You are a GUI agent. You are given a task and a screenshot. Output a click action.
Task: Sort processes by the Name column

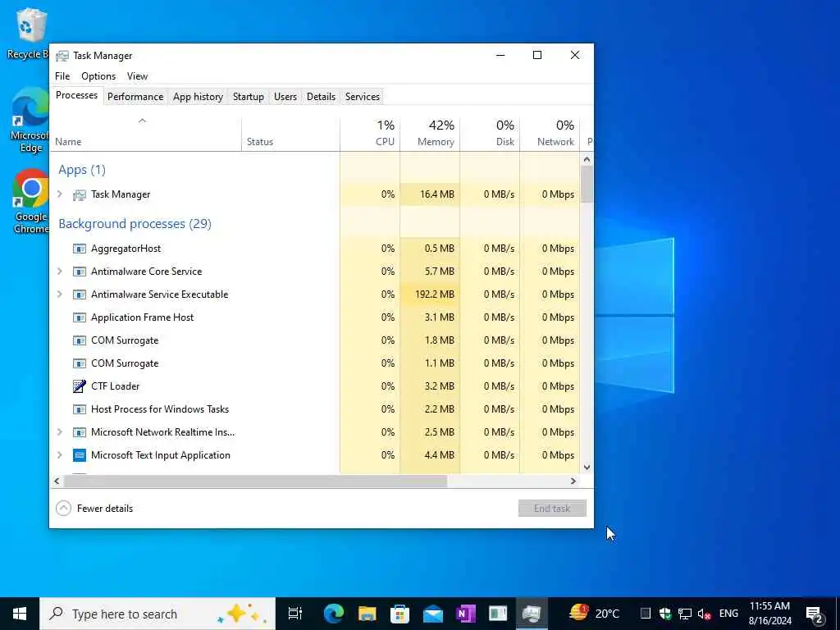(145, 134)
